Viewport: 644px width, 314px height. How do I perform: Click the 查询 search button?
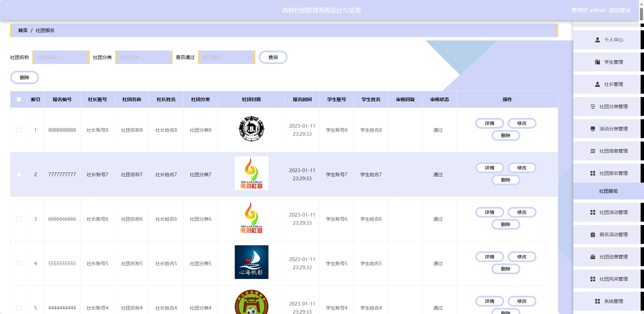pyautogui.click(x=273, y=57)
